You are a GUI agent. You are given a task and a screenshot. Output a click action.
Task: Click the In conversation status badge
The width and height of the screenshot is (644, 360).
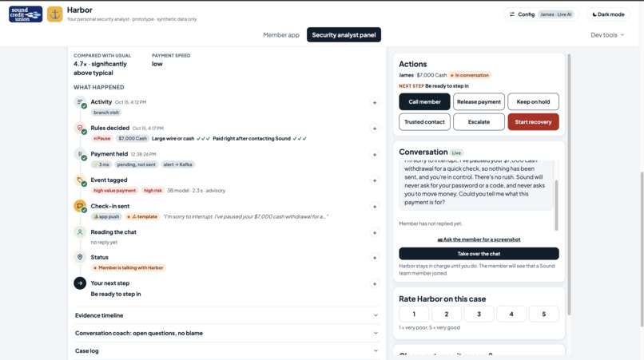[470, 75]
